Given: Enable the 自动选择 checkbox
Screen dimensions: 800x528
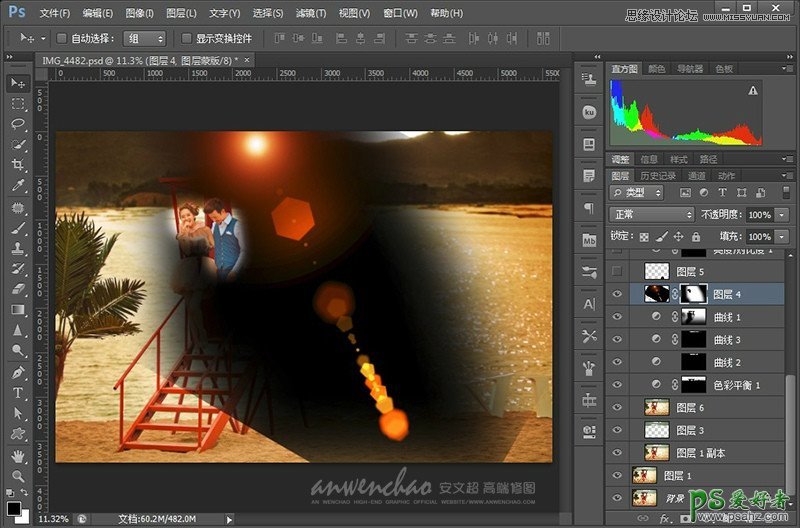Looking at the screenshot, I should pos(62,38).
